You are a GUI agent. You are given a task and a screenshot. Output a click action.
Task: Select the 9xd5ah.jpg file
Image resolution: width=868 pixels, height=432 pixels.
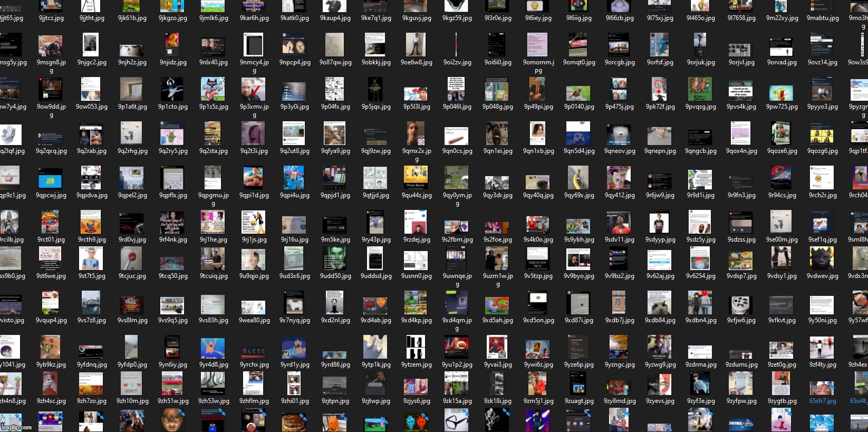click(x=497, y=304)
